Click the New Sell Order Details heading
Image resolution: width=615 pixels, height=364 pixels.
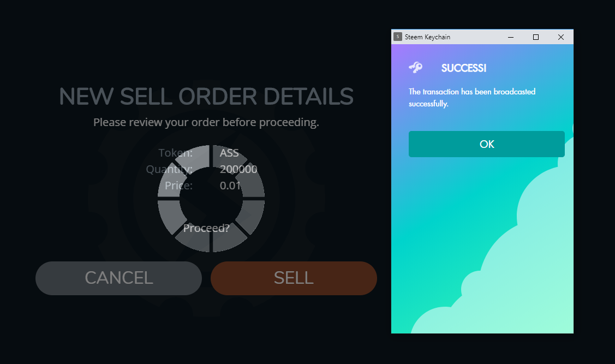206,97
